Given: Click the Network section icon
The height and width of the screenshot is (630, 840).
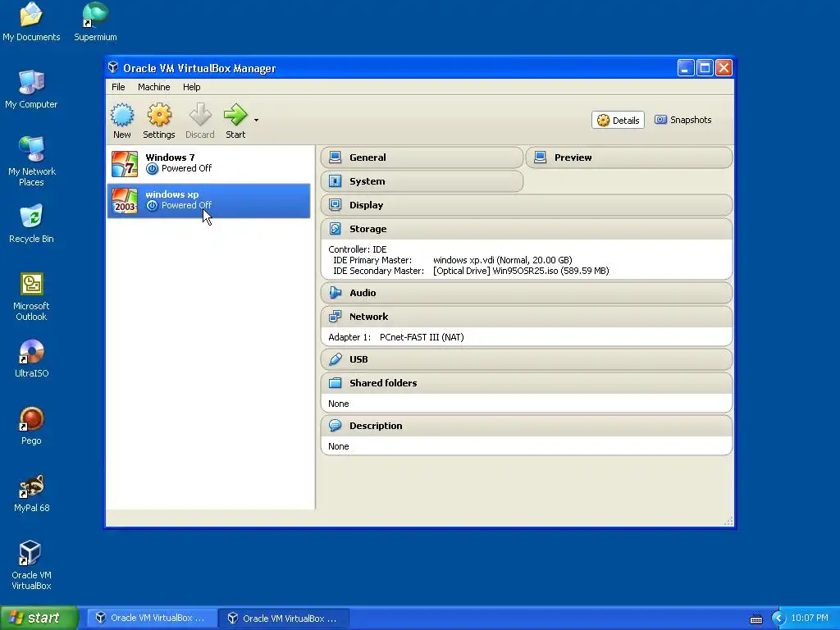Looking at the screenshot, I should click(336, 317).
